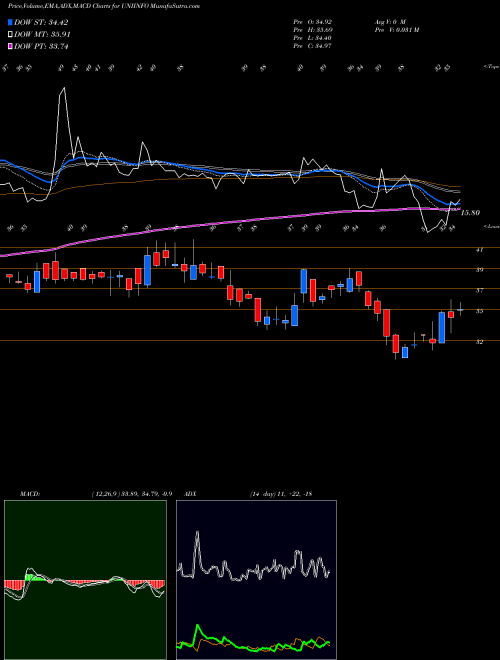Click the 'DOW MT: 35.91' legend label
Viewport: 500px width, 660px height.
click(x=42, y=35)
